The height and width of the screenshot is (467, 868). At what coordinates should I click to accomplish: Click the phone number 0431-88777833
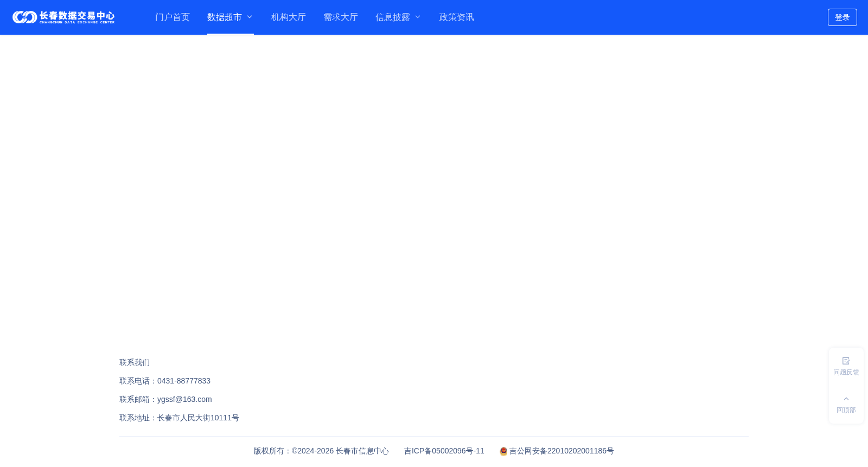[184, 381]
